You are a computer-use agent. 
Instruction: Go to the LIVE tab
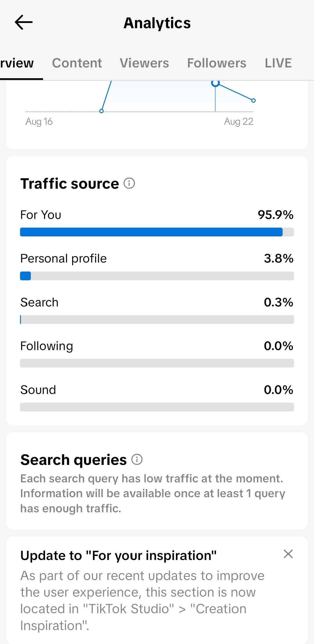[278, 63]
